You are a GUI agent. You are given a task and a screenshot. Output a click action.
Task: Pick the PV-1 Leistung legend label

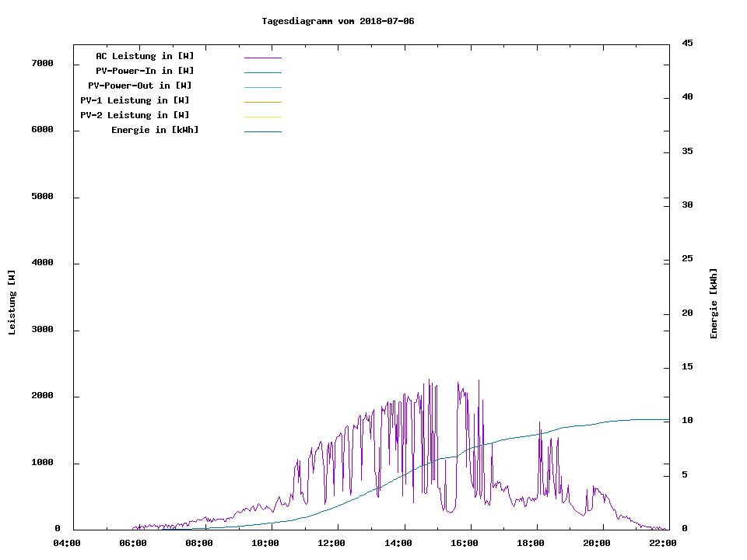(135, 100)
